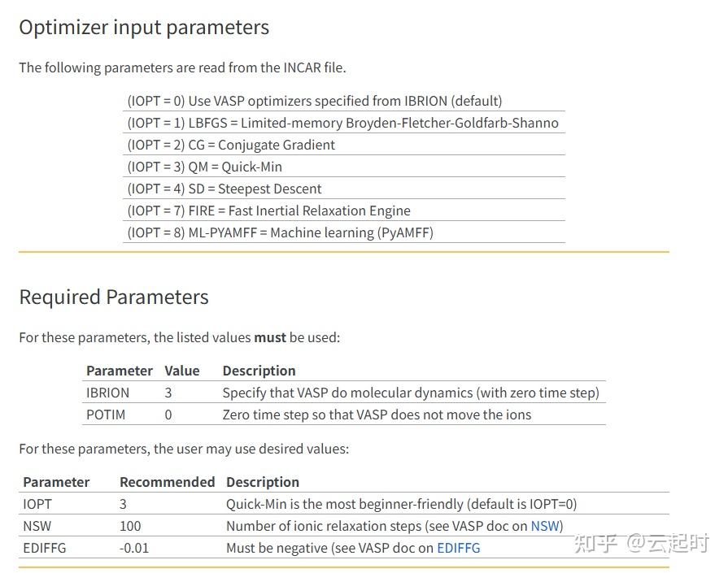Image resolution: width=728 pixels, height=573 pixels.
Task: Select the IOPT = 0 IBRION default row
Action: click(315, 101)
